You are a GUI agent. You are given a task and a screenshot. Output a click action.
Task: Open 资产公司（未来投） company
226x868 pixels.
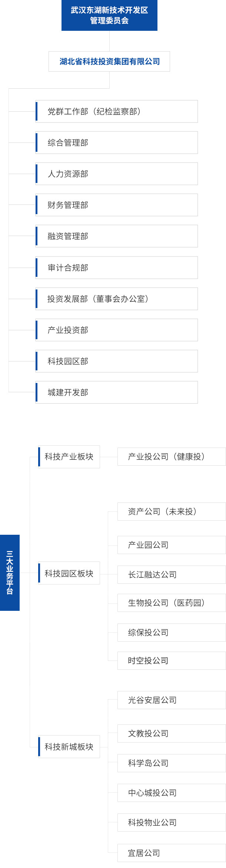click(x=171, y=512)
